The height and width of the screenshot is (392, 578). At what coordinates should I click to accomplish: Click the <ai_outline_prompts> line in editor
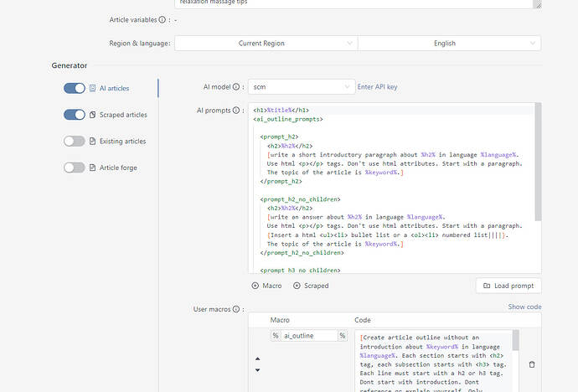click(x=288, y=120)
